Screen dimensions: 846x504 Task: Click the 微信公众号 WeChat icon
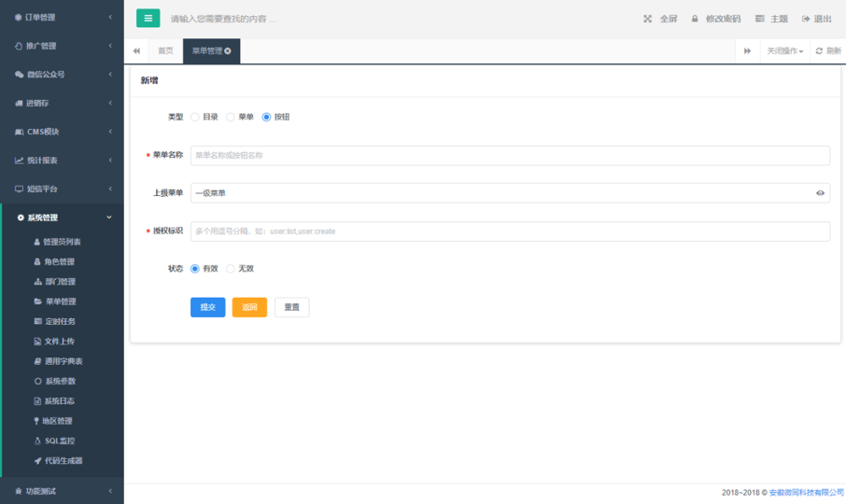coord(20,75)
